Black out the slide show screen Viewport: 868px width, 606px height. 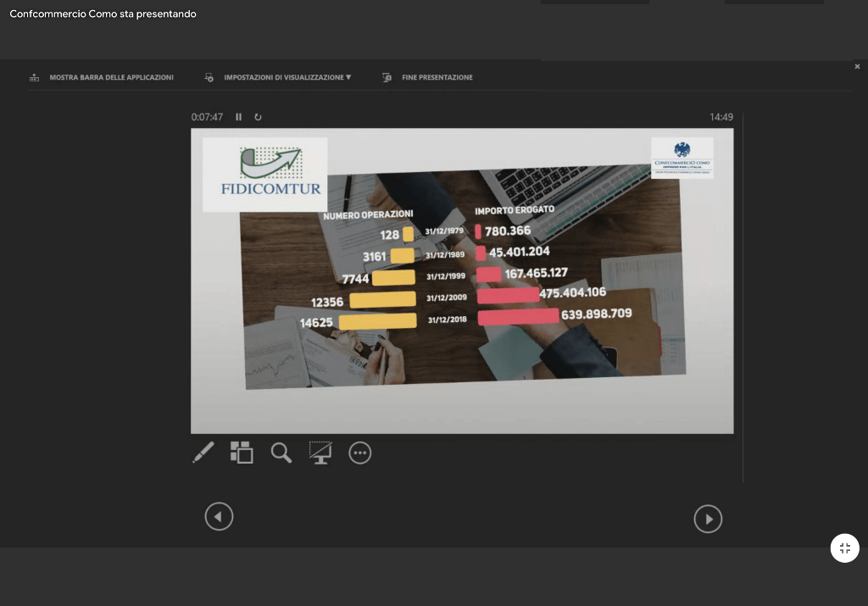320,453
